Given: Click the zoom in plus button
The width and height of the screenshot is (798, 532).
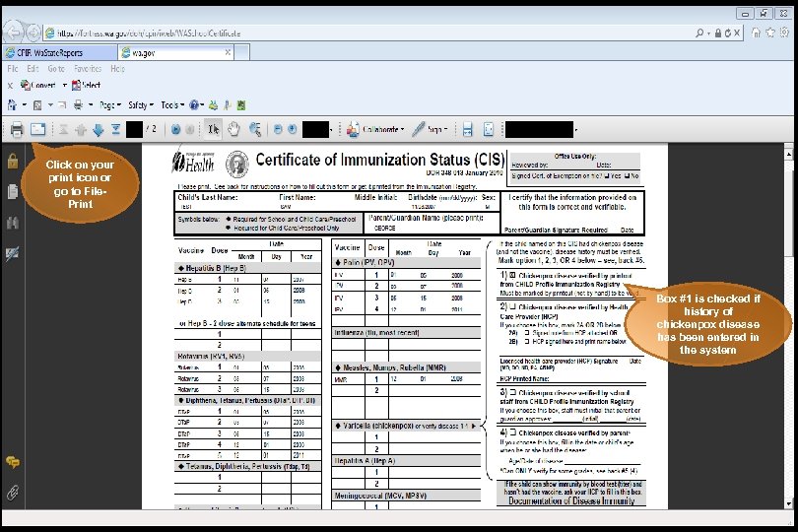Looking at the screenshot, I should (293, 130).
